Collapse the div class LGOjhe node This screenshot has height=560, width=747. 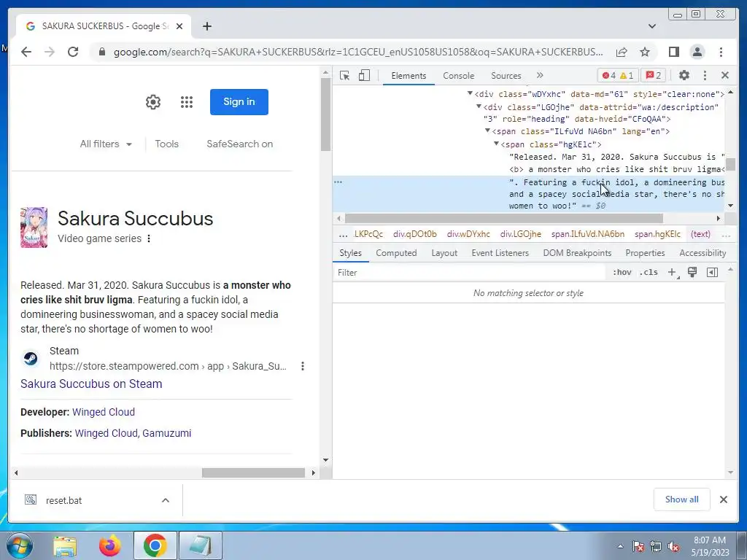(x=479, y=106)
